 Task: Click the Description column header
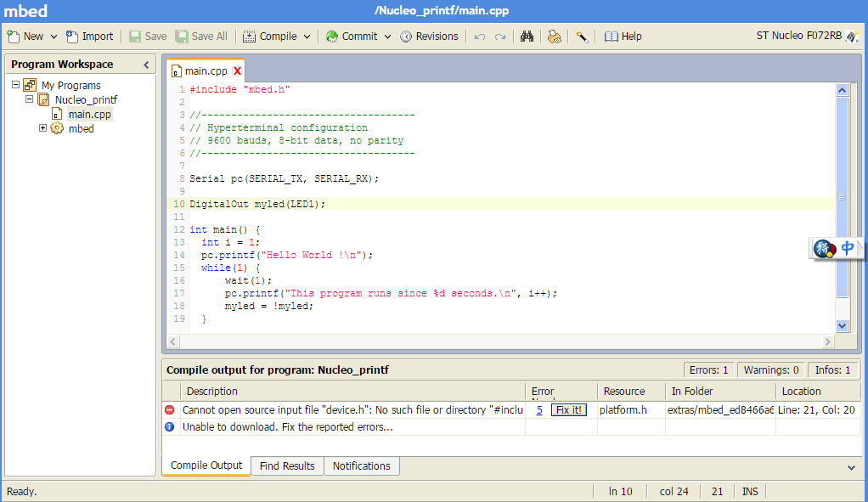[x=352, y=392]
